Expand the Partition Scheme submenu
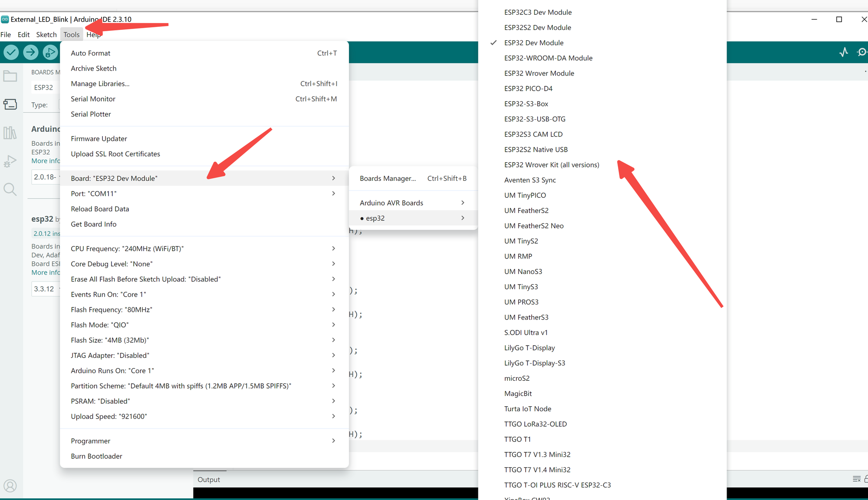The height and width of the screenshot is (500, 868). pyautogui.click(x=204, y=386)
